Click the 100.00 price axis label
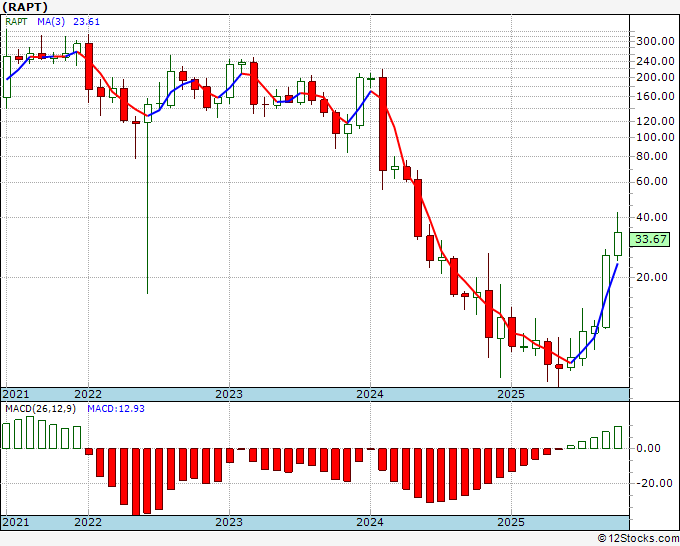 (655, 137)
